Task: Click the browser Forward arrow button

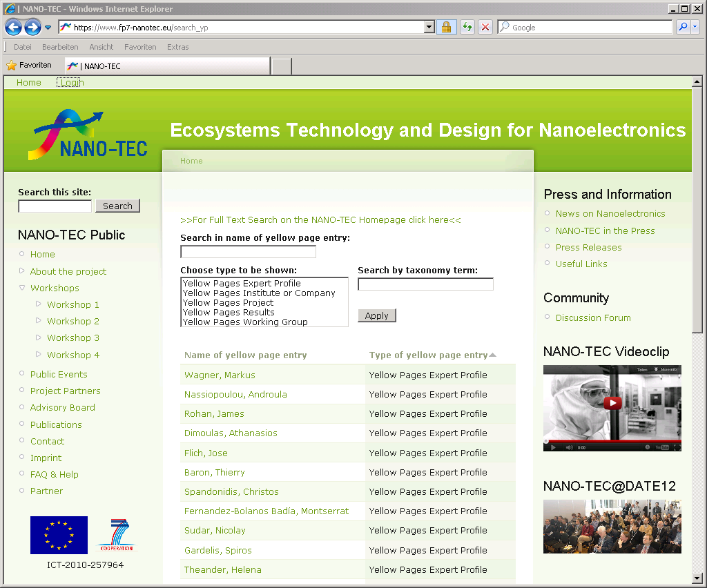Action: click(x=32, y=28)
